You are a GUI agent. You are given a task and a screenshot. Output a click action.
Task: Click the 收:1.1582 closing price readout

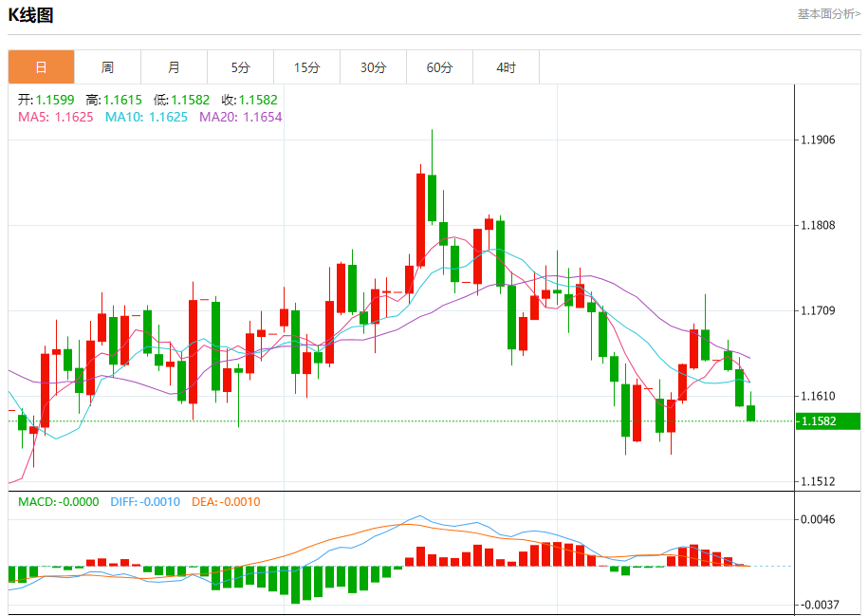tap(249, 100)
